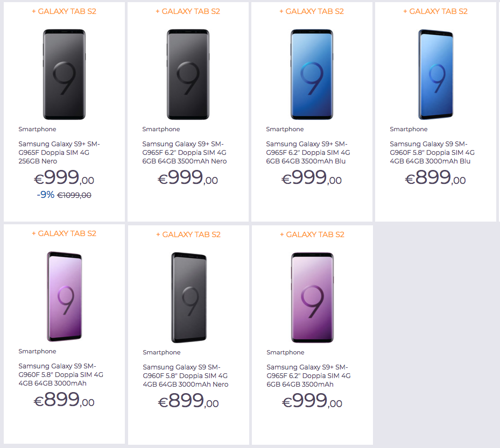
Task: Click the €899,00 price of the blue S9
Action: [x=435, y=178]
